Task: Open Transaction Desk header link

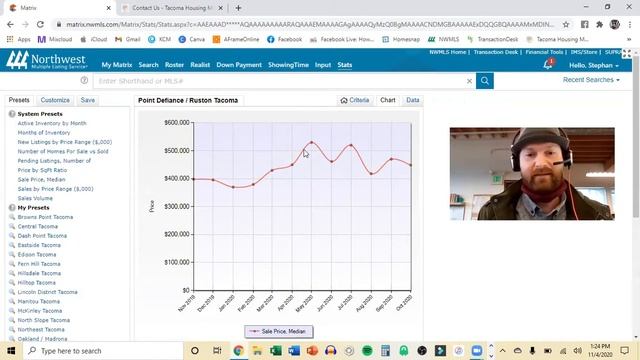Action: pos(496,52)
